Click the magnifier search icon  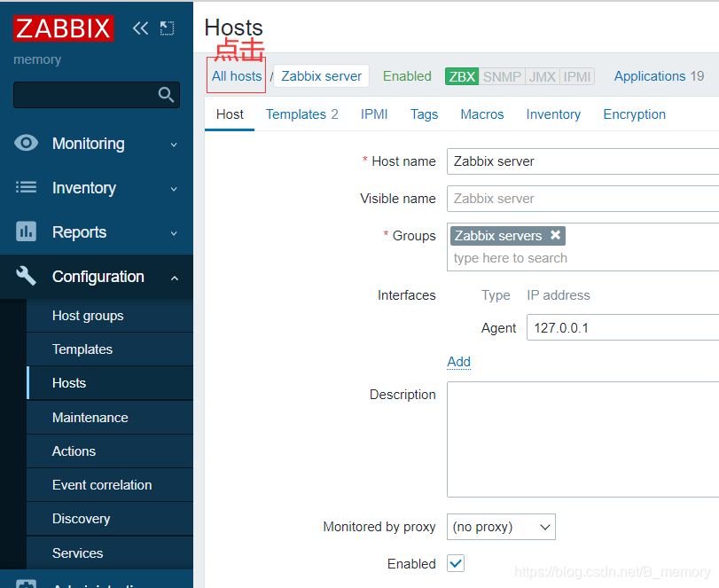click(166, 95)
